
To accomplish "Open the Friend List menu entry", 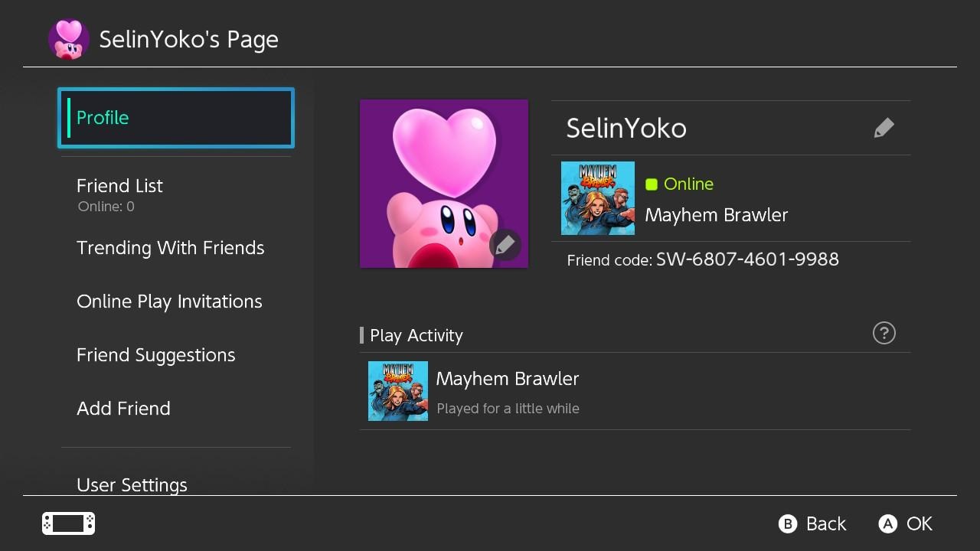I will click(176, 194).
